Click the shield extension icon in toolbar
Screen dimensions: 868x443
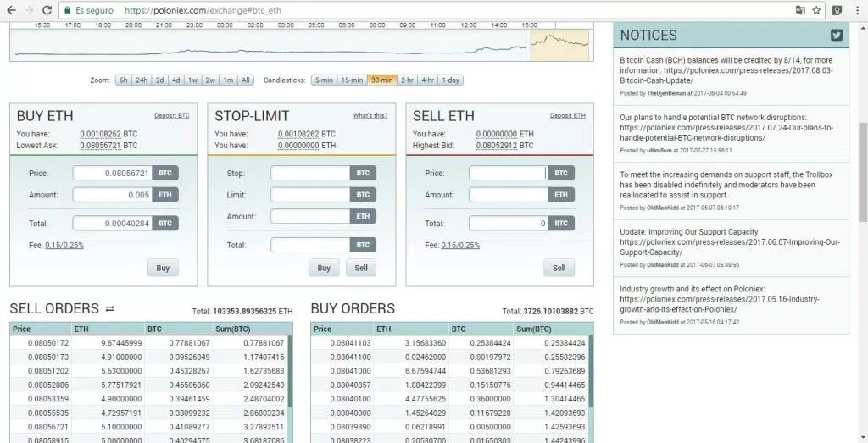pyautogui.click(x=838, y=10)
